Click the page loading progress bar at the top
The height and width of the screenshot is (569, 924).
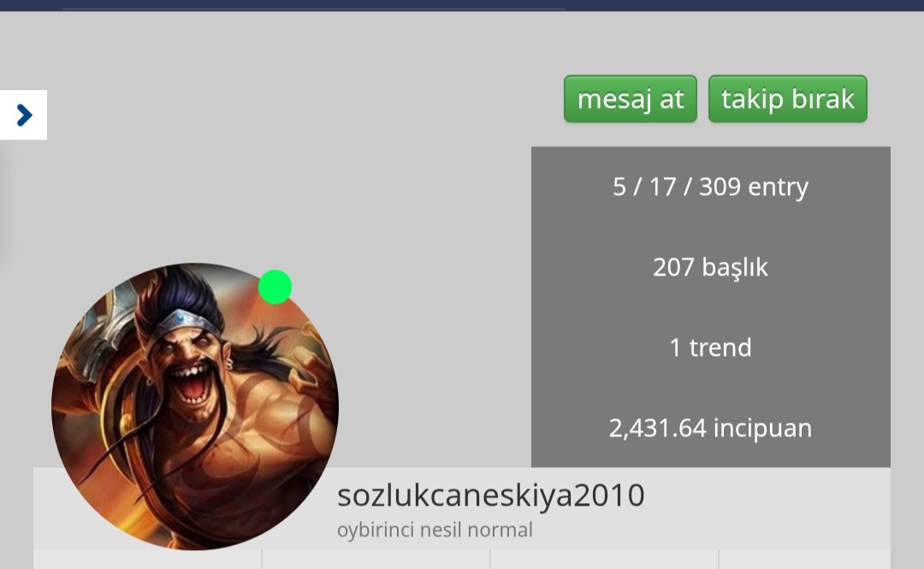(x=313, y=9)
